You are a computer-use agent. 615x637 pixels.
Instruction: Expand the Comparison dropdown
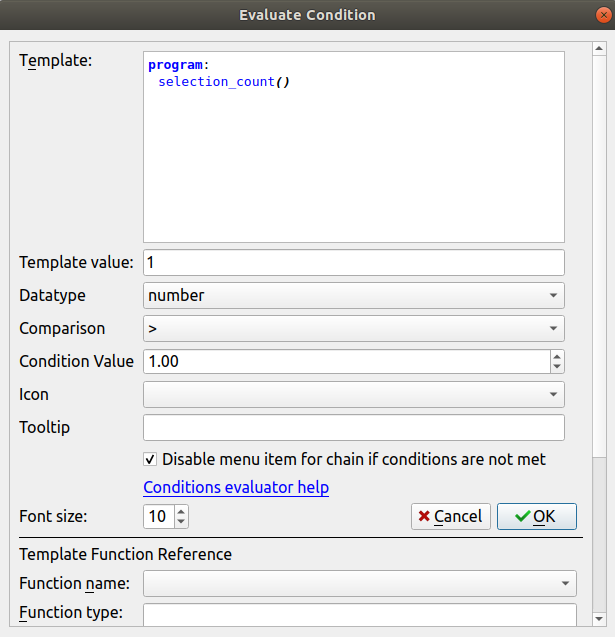354,328
